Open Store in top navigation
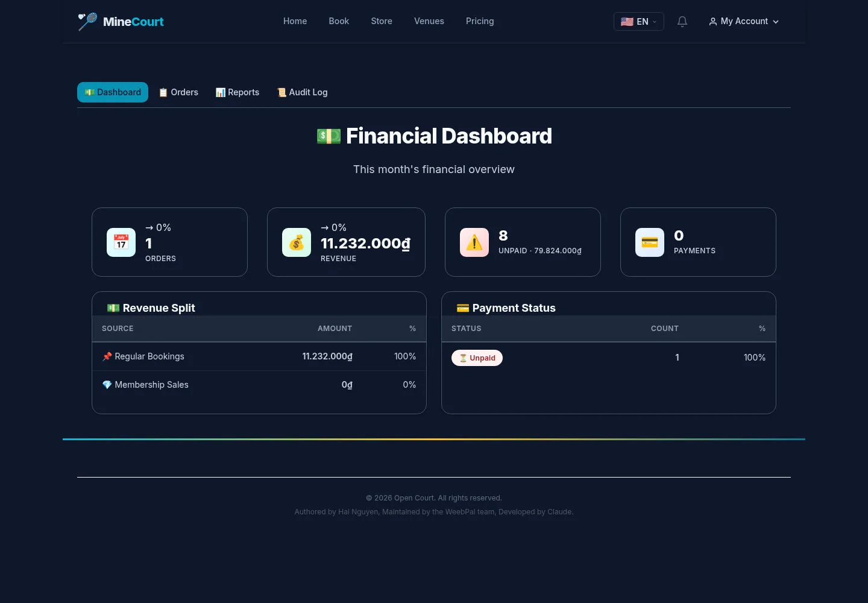Screen dimensions: 868x603 (x=382, y=21)
